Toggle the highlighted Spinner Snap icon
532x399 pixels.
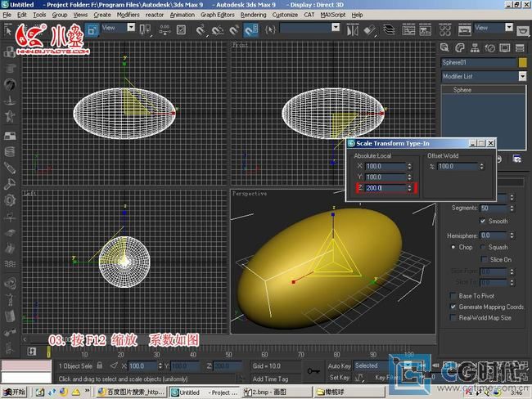coord(251,30)
